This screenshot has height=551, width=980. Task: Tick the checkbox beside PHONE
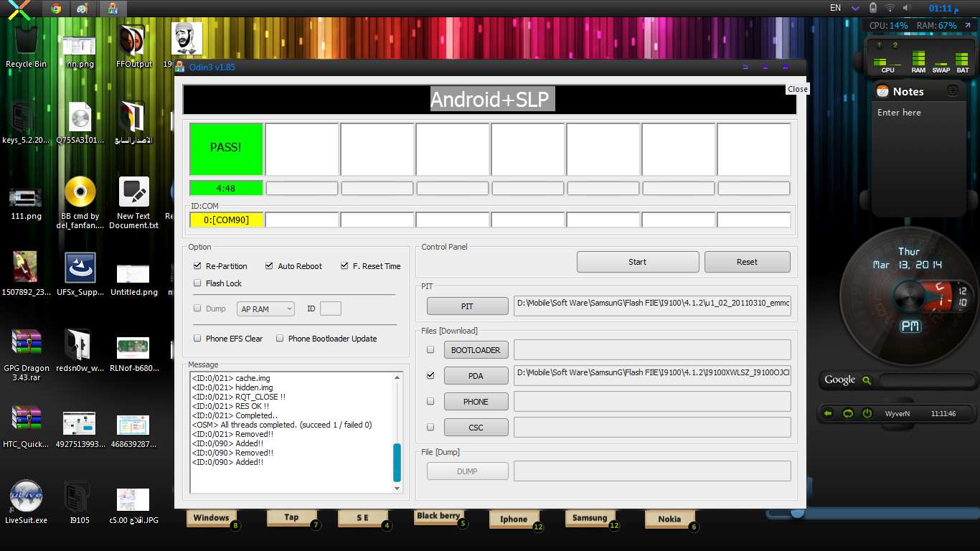click(x=430, y=401)
